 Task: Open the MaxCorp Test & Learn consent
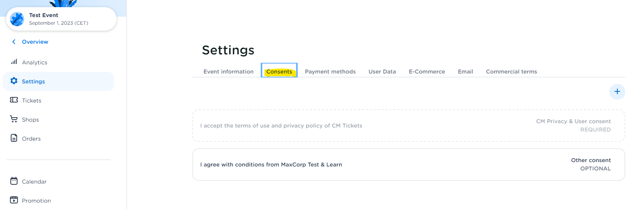click(408, 164)
